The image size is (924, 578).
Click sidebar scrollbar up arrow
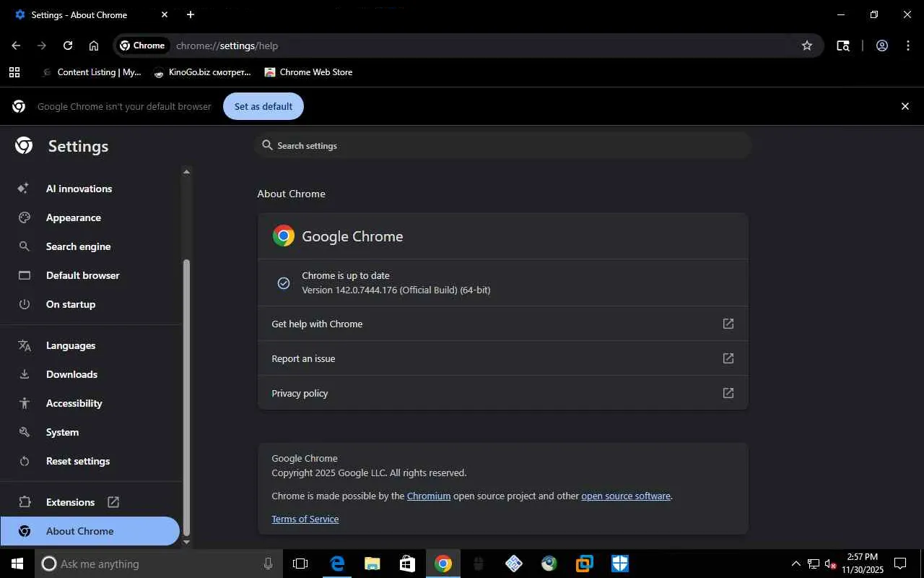pyautogui.click(x=186, y=172)
